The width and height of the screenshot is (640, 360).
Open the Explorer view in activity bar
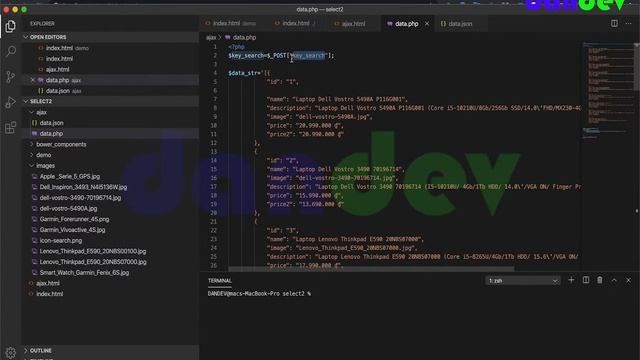[x=11, y=26]
